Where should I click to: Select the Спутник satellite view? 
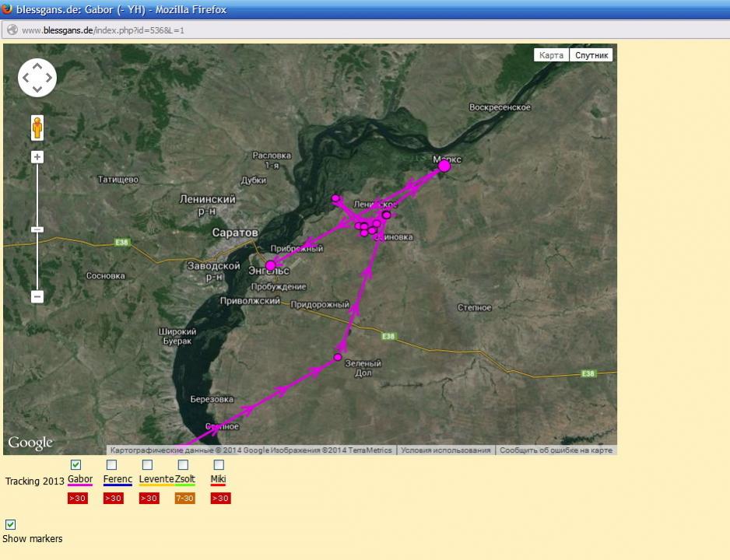pyautogui.click(x=591, y=55)
